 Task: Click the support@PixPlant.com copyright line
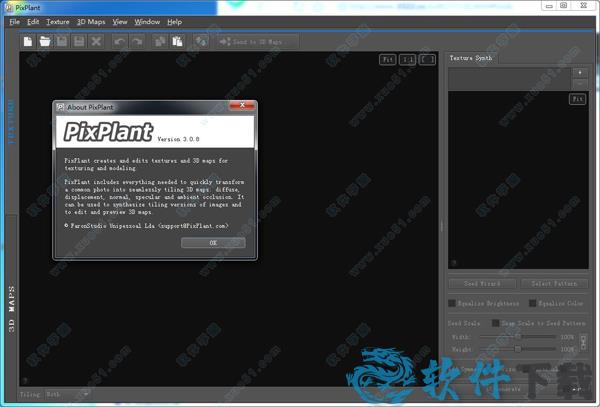(x=147, y=226)
